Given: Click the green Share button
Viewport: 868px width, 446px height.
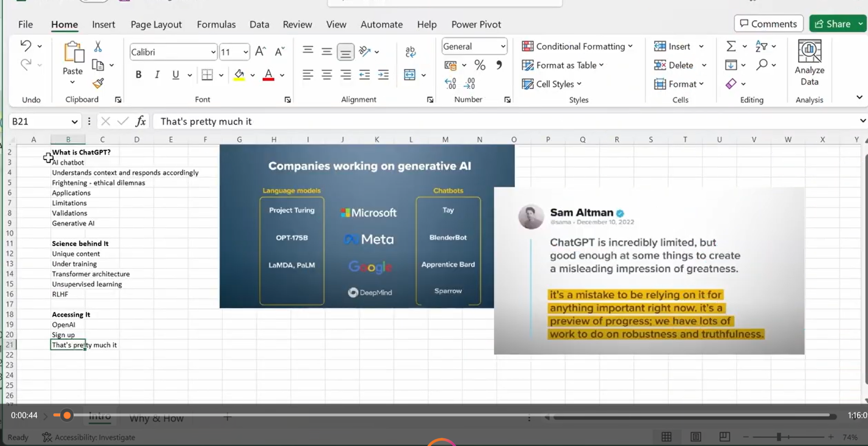Looking at the screenshot, I should point(833,24).
